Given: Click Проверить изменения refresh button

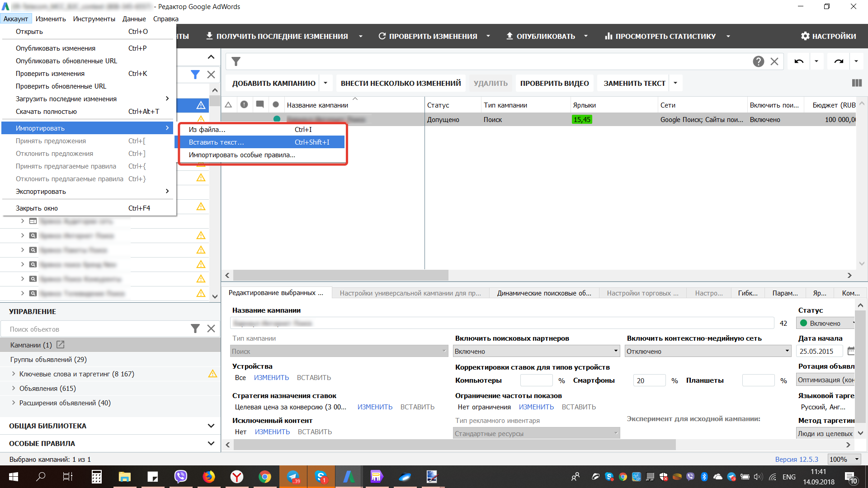Looking at the screenshot, I should click(x=428, y=36).
